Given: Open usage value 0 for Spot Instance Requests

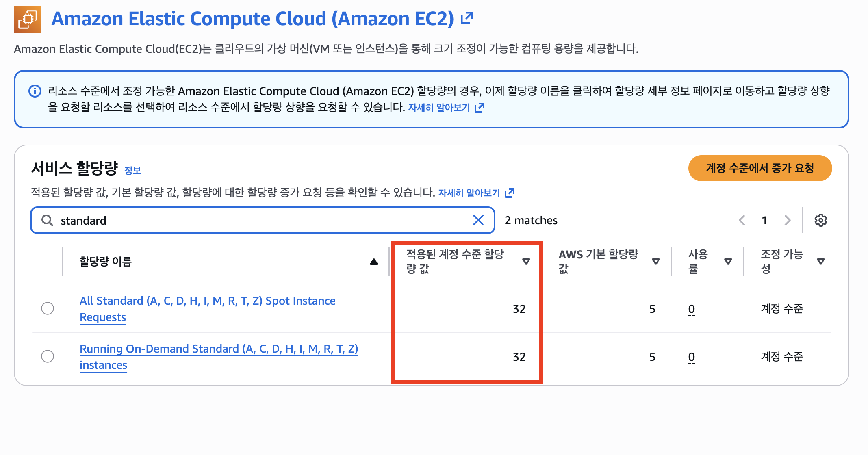Looking at the screenshot, I should click(x=691, y=309).
